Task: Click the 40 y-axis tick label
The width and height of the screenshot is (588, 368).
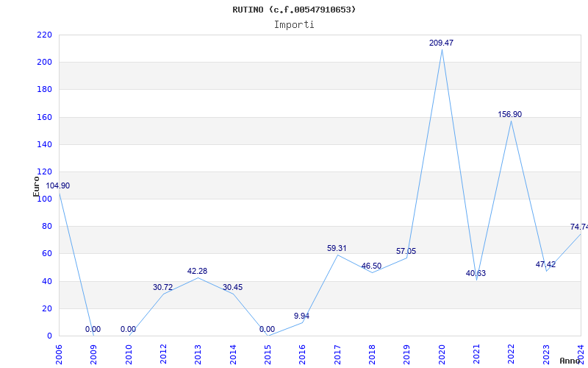Action: [46, 281]
